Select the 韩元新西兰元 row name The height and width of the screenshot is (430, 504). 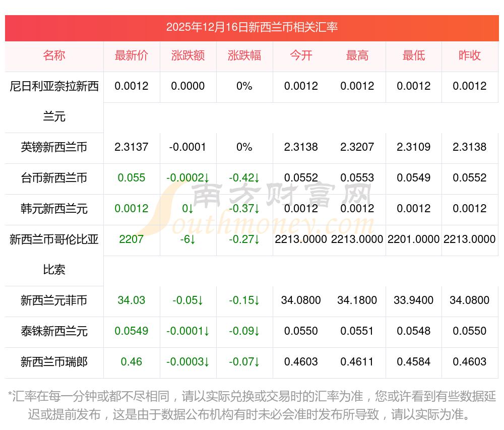tap(54, 209)
